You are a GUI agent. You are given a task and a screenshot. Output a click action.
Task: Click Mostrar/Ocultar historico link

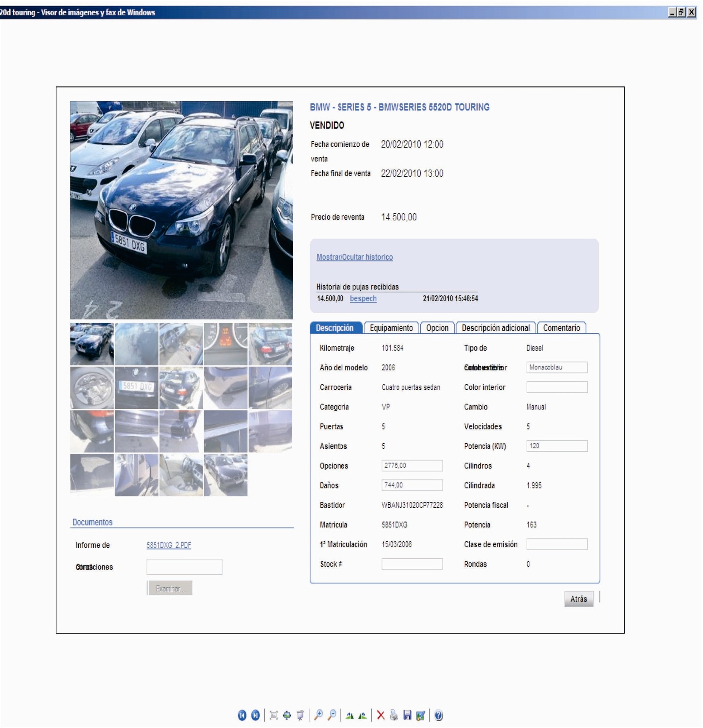tap(354, 257)
